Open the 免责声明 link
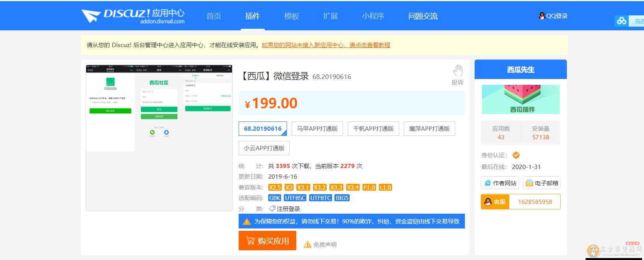 [x=325, y=244]
